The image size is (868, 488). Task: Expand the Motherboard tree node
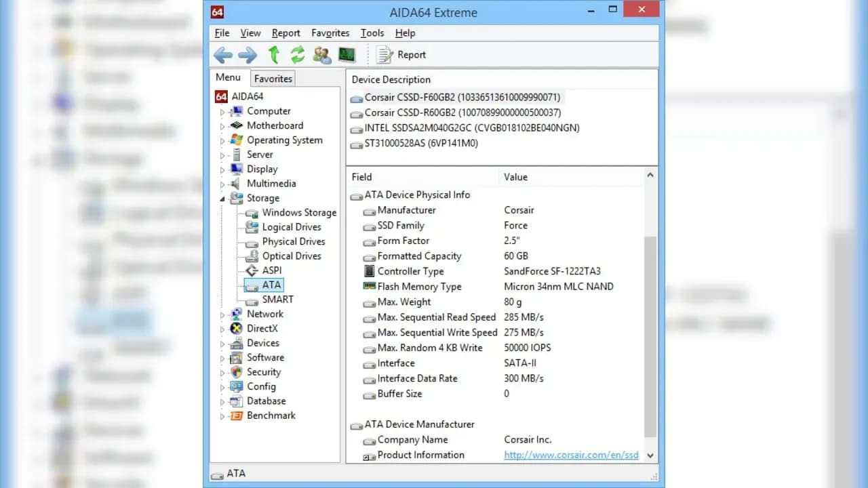[x=222, y=126]
